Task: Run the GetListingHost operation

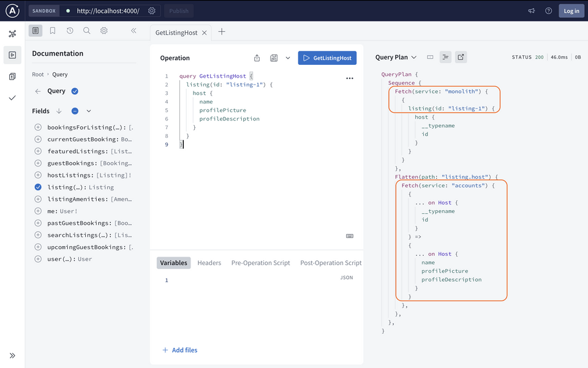Action: (327, 57)
